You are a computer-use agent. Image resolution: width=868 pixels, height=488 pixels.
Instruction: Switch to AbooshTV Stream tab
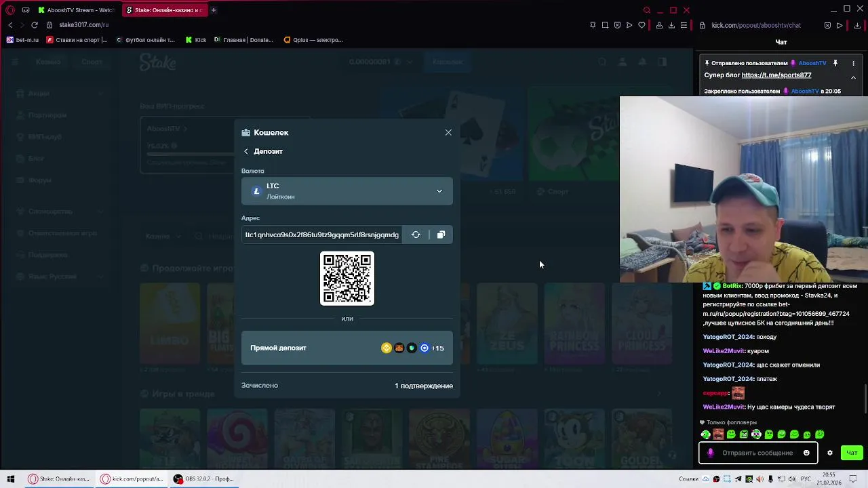(x=76, y=10)
